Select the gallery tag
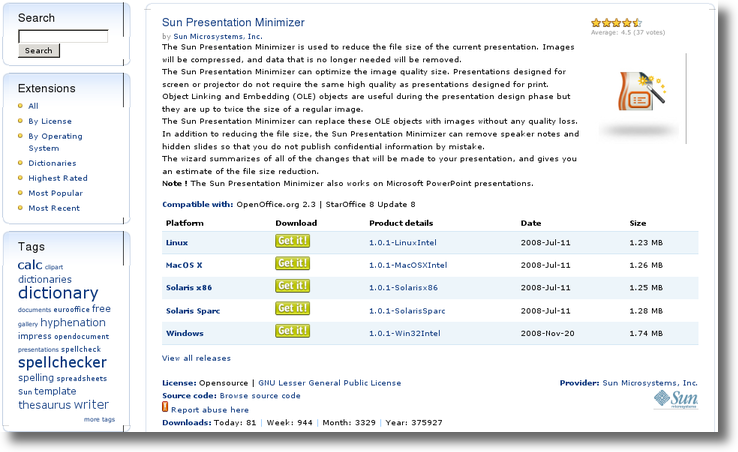The width and height of the screenshot is (738, 452). tap(28, 324)
